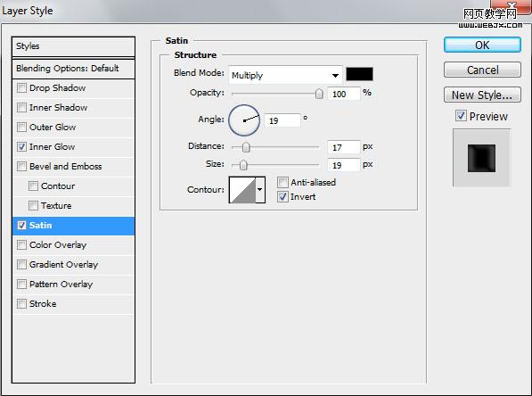Click the Contour curve thumbnail
Screen dimensions: 532x396
[x=242, y=190]
